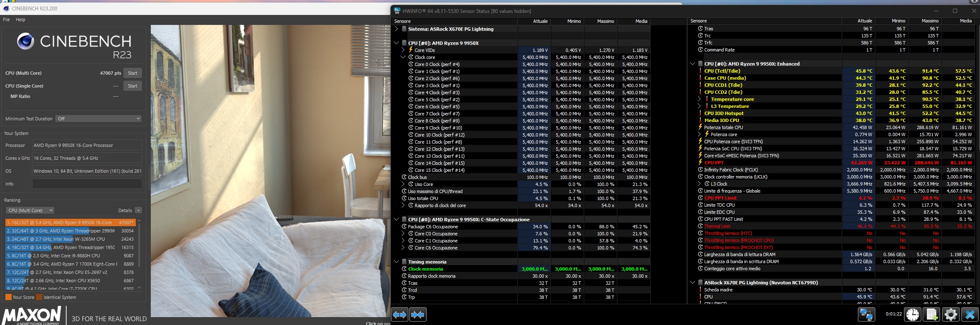Image resolution: width=980 pixels, height=325 pixels.
Task: Click the CPU PPT Limit sensor row
Action: coord(831,198)
